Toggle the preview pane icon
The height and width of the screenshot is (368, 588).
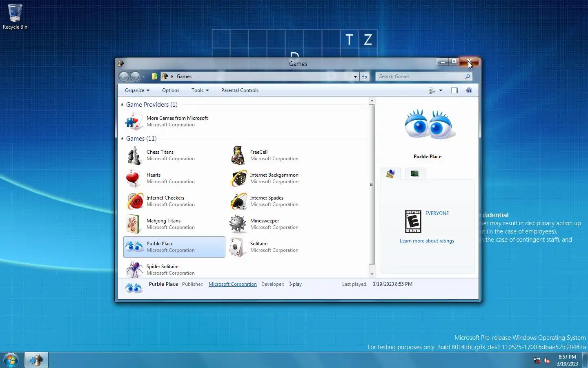(x=454, y=90)
